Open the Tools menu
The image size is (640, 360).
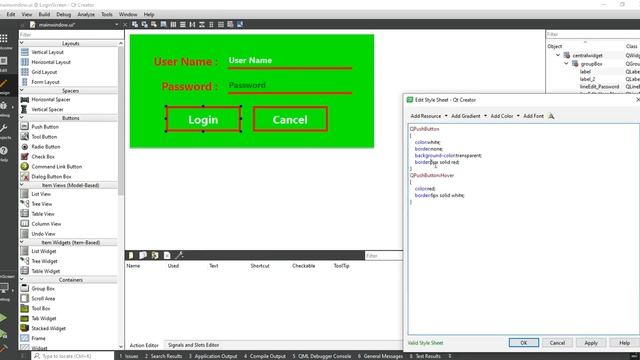(x=107, y=14)
